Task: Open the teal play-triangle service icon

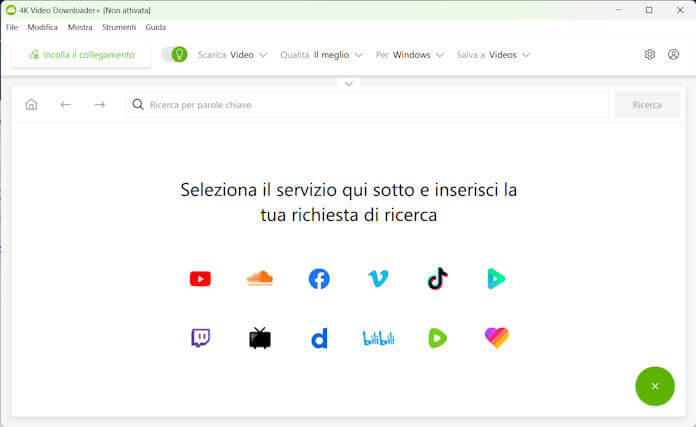Action: [496, 279]
